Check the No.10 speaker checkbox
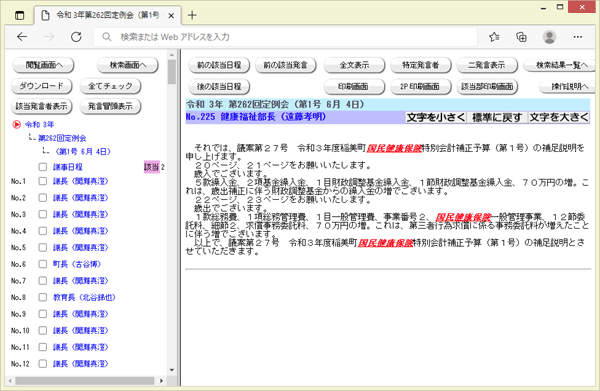 tap(43, 330)
